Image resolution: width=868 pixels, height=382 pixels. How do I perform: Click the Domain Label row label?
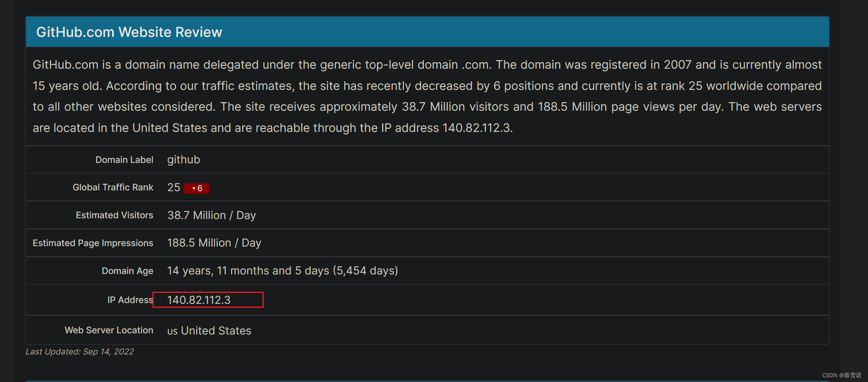coord(124,160)
